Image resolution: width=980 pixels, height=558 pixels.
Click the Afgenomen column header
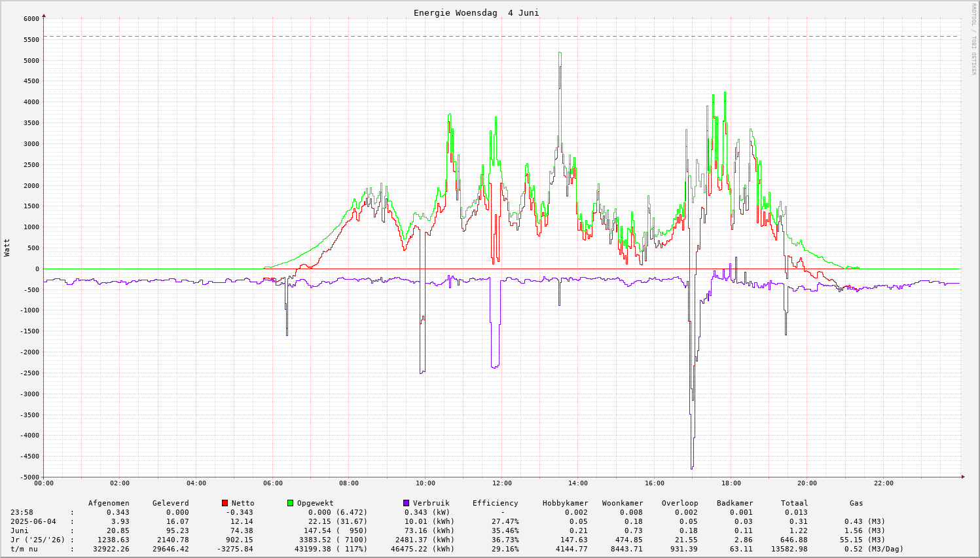pos(109,503)
